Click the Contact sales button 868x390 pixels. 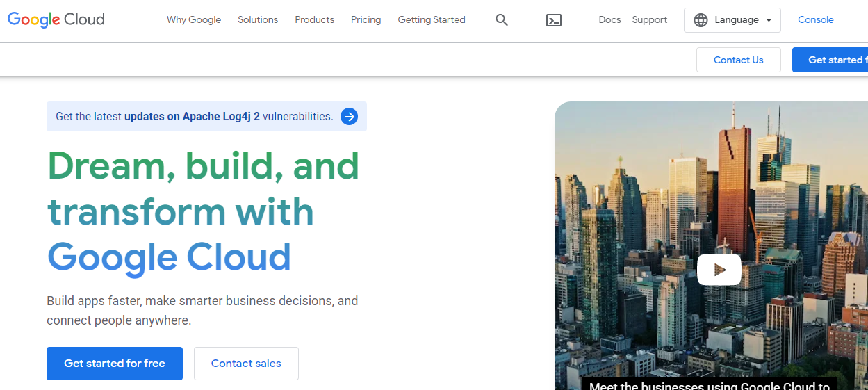click(246, 364)
